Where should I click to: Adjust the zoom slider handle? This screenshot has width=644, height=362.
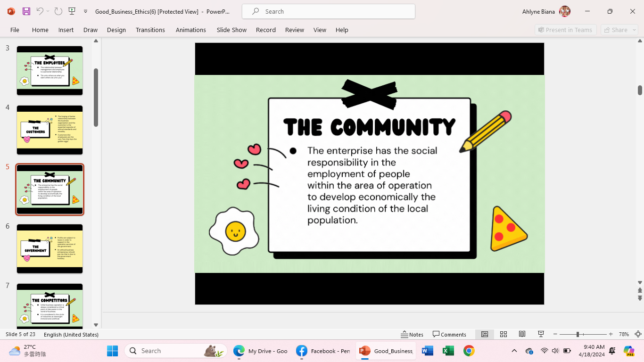(577, 334)
